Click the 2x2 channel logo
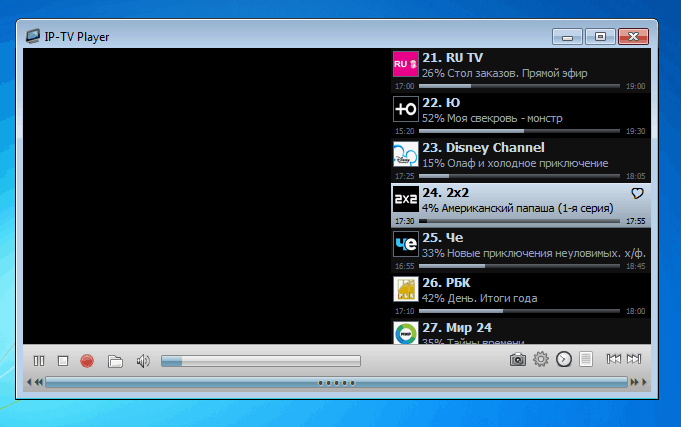This screenshot has width=681, height=427. 406,199
